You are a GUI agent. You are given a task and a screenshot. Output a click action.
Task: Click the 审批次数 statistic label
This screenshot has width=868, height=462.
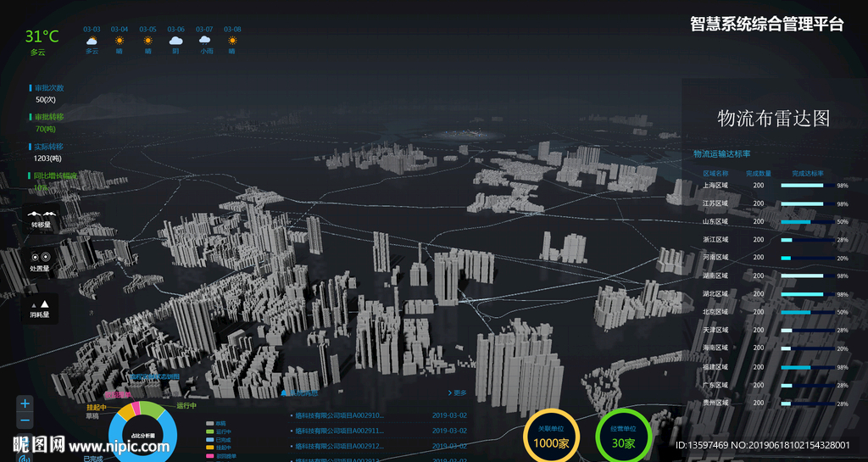point(49,88)
